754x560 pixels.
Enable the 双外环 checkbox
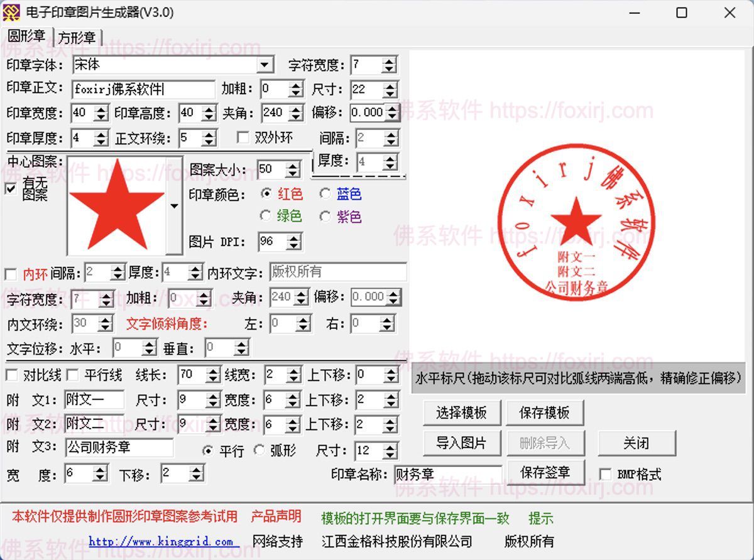pyautogui.click(x=243, y=137)
